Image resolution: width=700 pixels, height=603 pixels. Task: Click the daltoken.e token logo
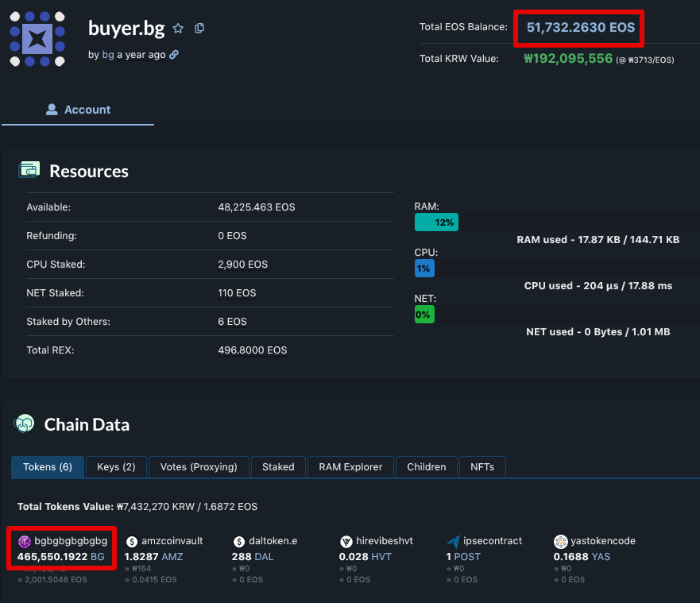(x=239, y=541)
